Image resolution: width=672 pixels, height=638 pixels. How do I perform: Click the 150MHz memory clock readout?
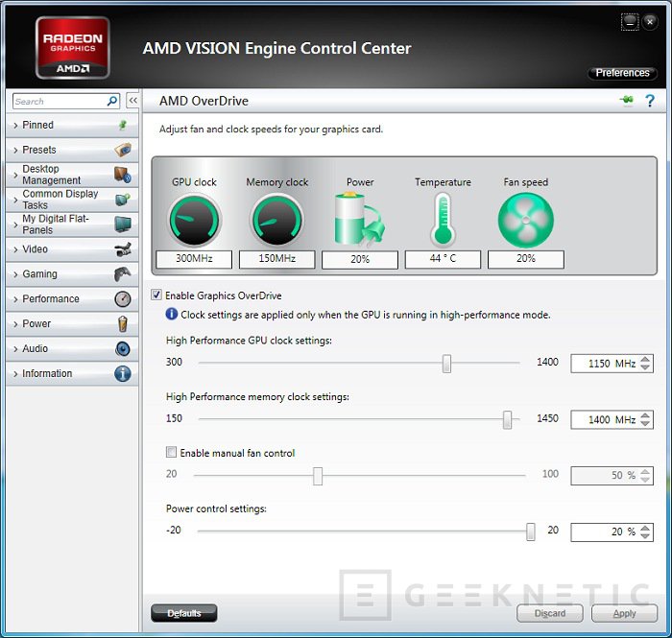[x=276, y=259]
